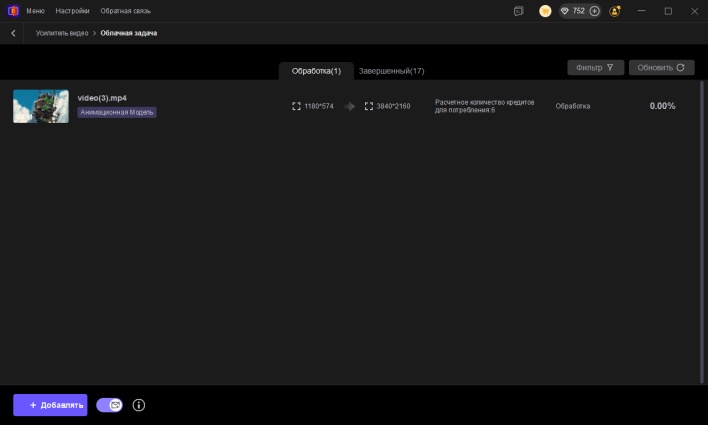708x425 pixels.
Task: Click the app logo icon
Action: click(x=13, y=11)
